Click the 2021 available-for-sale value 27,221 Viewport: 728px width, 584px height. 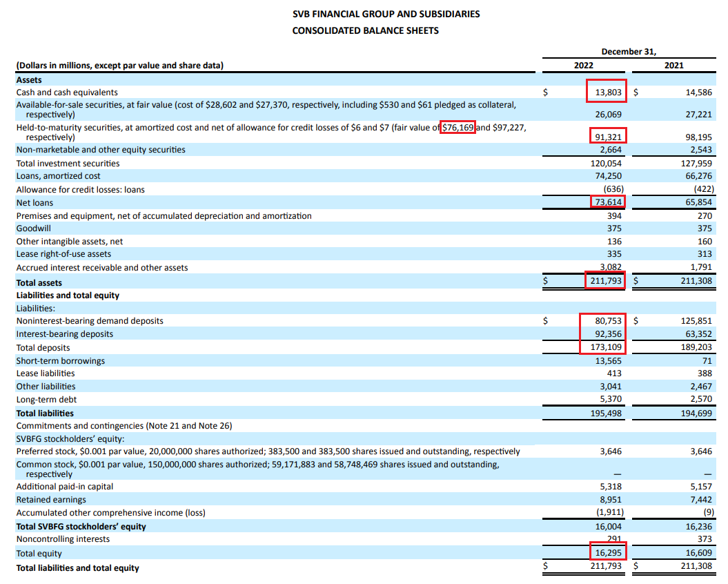pyautogui.click(x=698, y=115)
